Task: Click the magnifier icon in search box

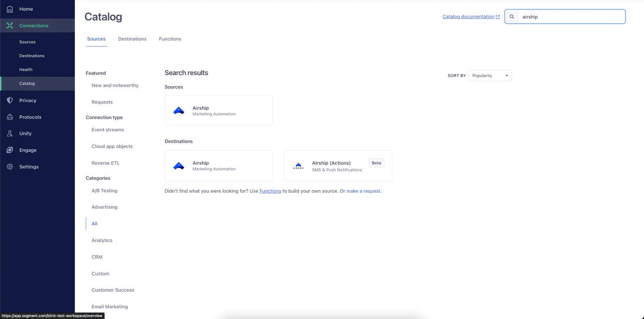Action: [x=512, y=17]
